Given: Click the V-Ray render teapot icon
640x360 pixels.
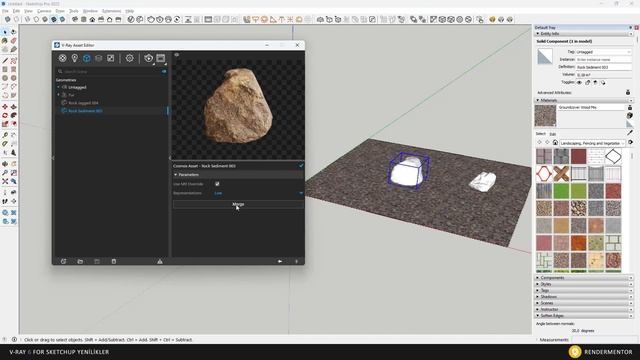Looking at the screenshot, I should [x=149, y=58].
